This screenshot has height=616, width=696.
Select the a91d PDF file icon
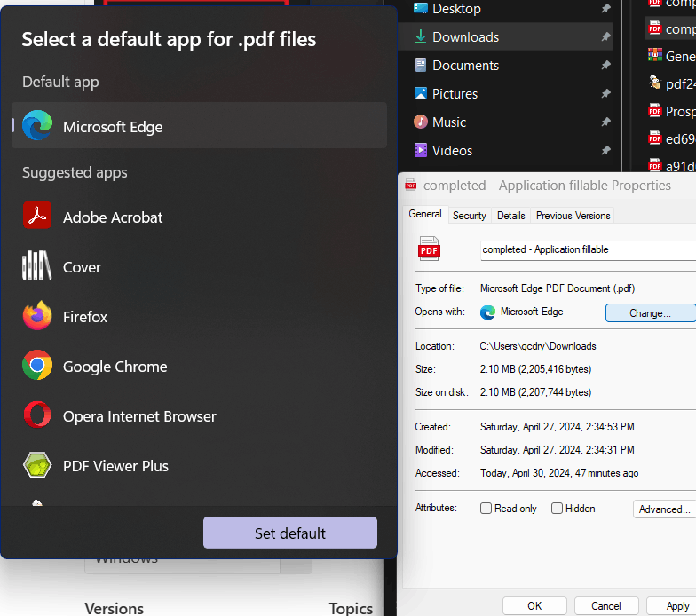(x=655, y=165)
